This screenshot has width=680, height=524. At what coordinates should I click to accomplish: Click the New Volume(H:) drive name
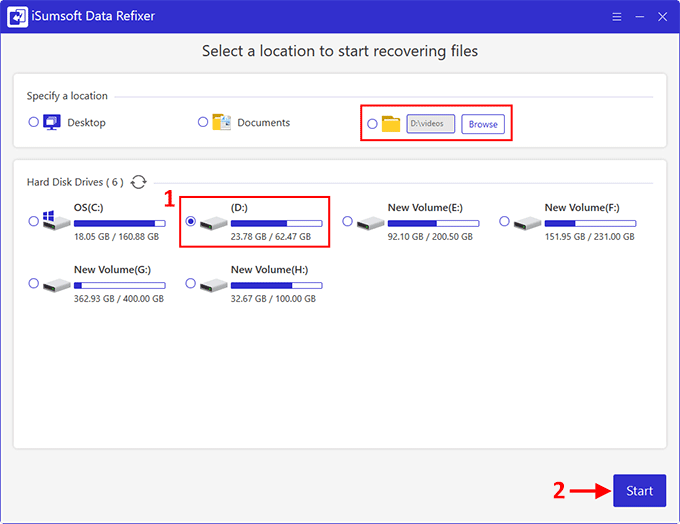point(270,270)
